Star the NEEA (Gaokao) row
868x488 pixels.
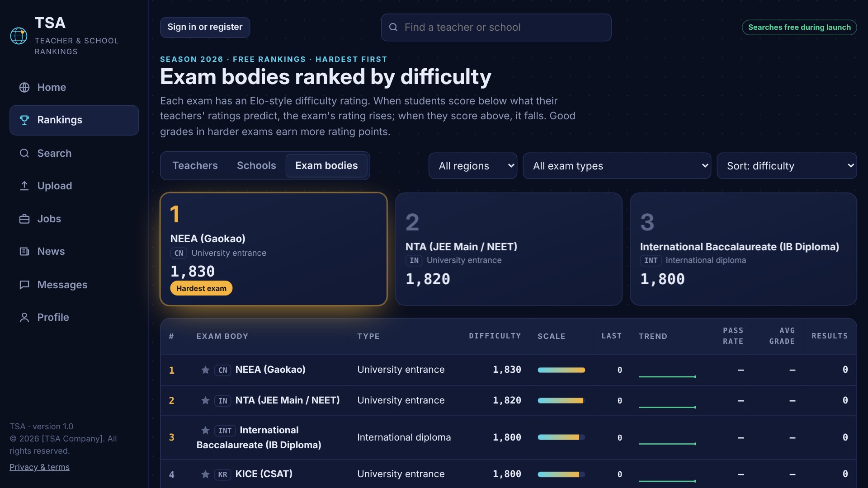point(205,370)
